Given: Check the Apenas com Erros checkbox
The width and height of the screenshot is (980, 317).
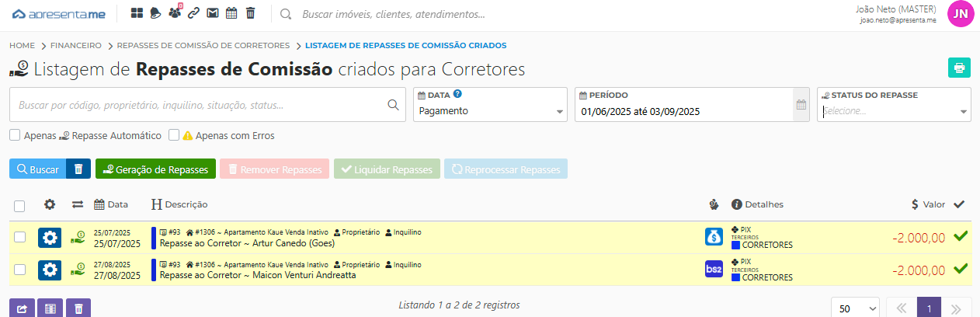Looking at the screenshot, I should coord(174,135).
